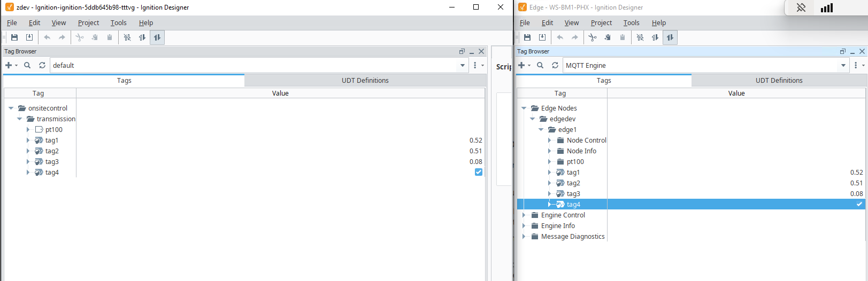Open Project menu in zdev Designer

pyautogui.click(x=88, y=22)
